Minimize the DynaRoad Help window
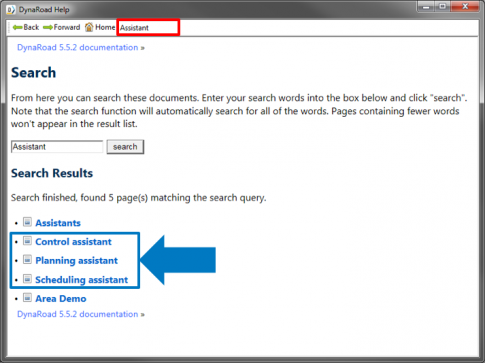Image resolution: width=485 pixels, height=363 pixels. point(426,7)
